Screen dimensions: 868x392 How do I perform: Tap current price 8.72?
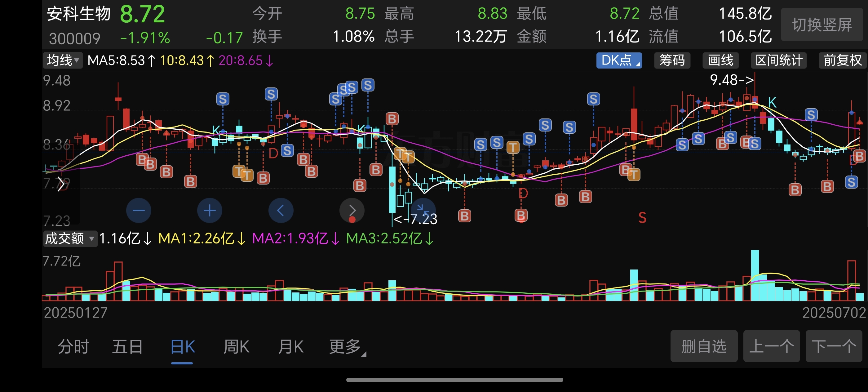[x=142, y=15]
